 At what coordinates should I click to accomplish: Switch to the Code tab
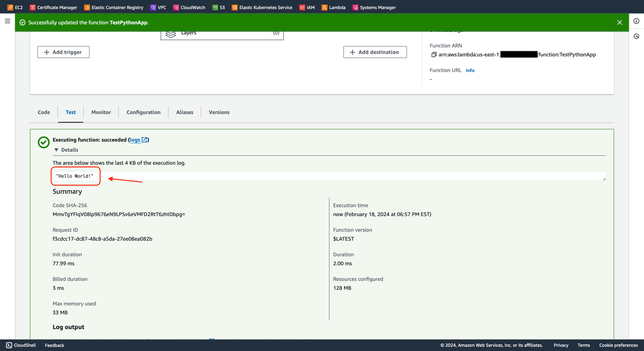click(x=44, y=112)
